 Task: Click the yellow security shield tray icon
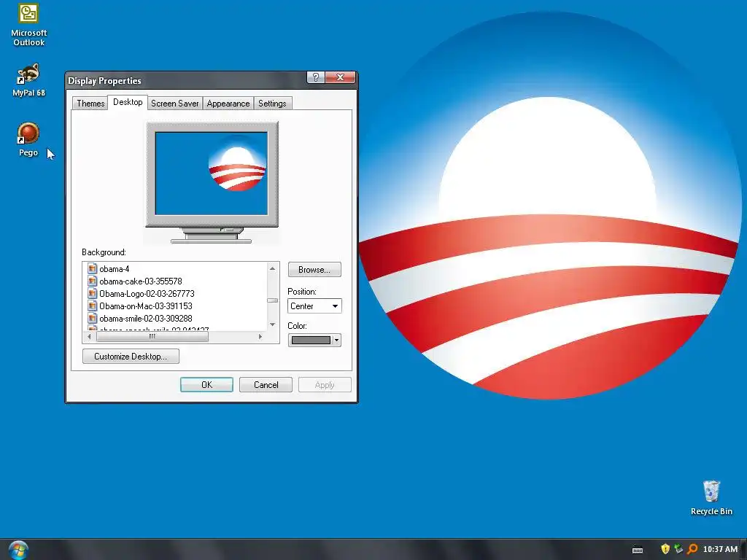pyautogui.click(x=665, y=549)
